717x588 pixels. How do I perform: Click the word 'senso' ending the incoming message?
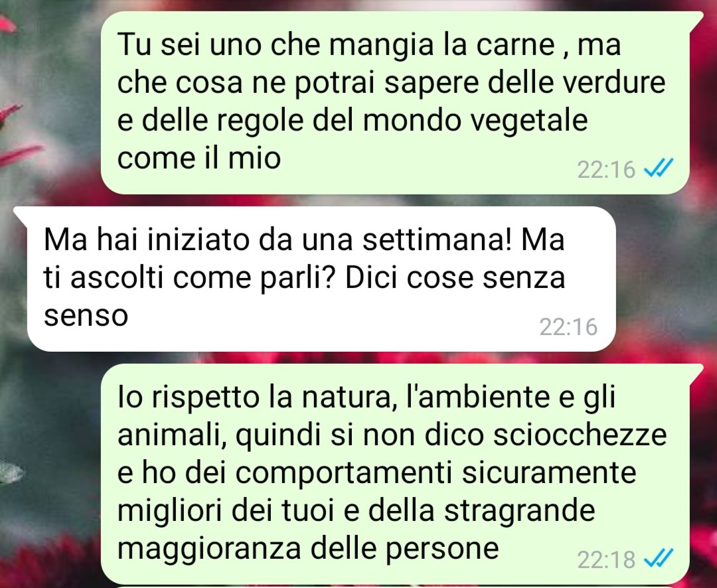(86, 315)
